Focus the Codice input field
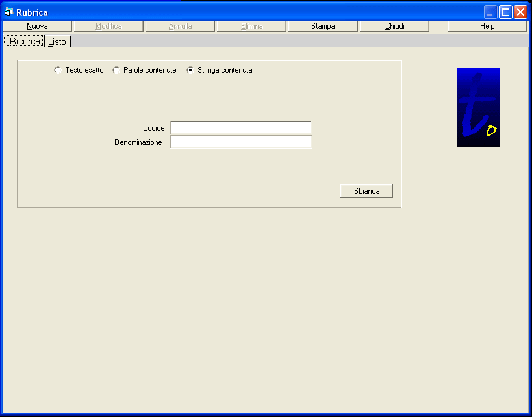532x417 pixels. click(241, 127)
